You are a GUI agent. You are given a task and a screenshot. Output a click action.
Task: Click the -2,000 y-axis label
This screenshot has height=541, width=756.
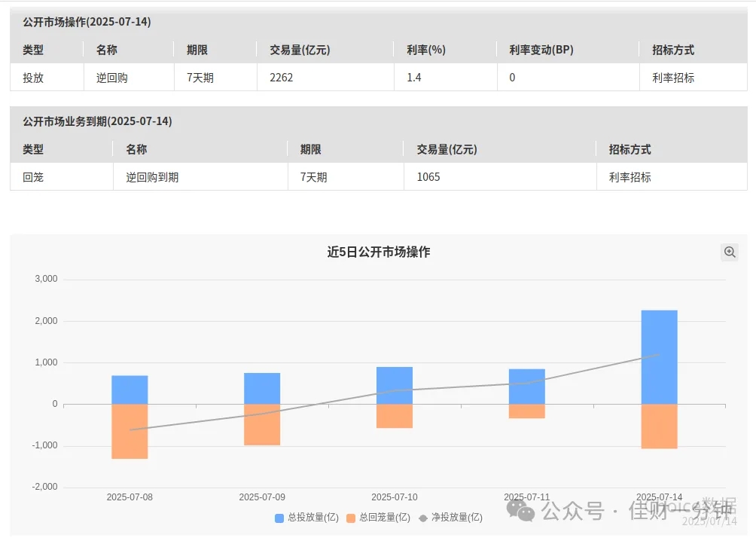coord(44,487)
